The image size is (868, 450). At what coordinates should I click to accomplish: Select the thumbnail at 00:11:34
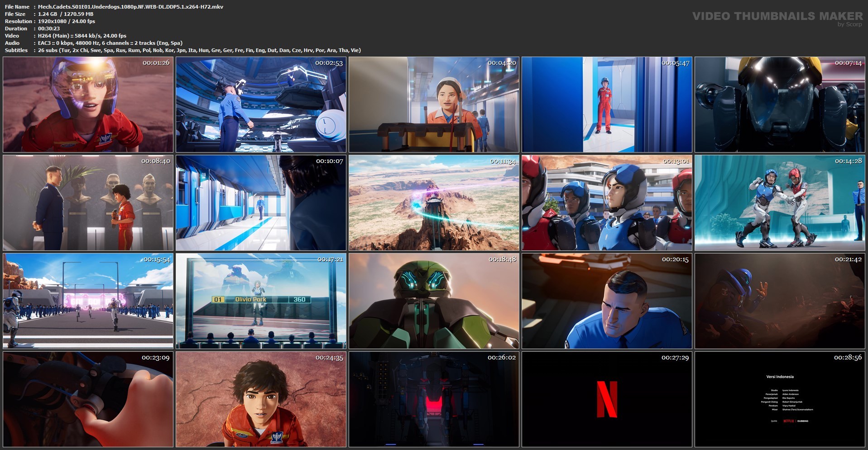click(434, 203)
